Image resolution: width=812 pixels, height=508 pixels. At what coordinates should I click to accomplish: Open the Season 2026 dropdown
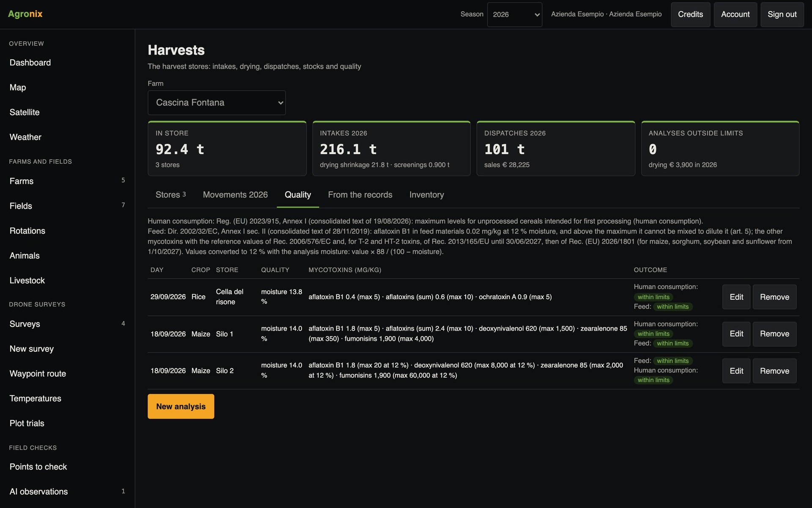pyautogui.click(x=514, y=14)
